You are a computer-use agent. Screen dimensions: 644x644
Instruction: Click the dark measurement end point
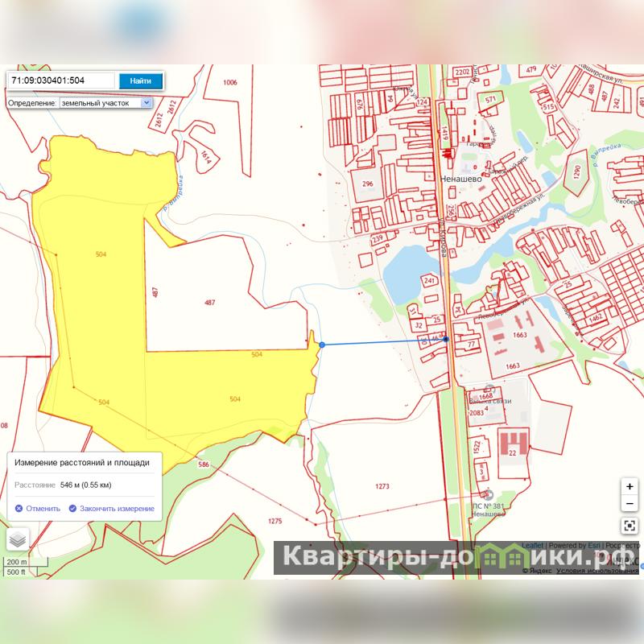point(446,340)
